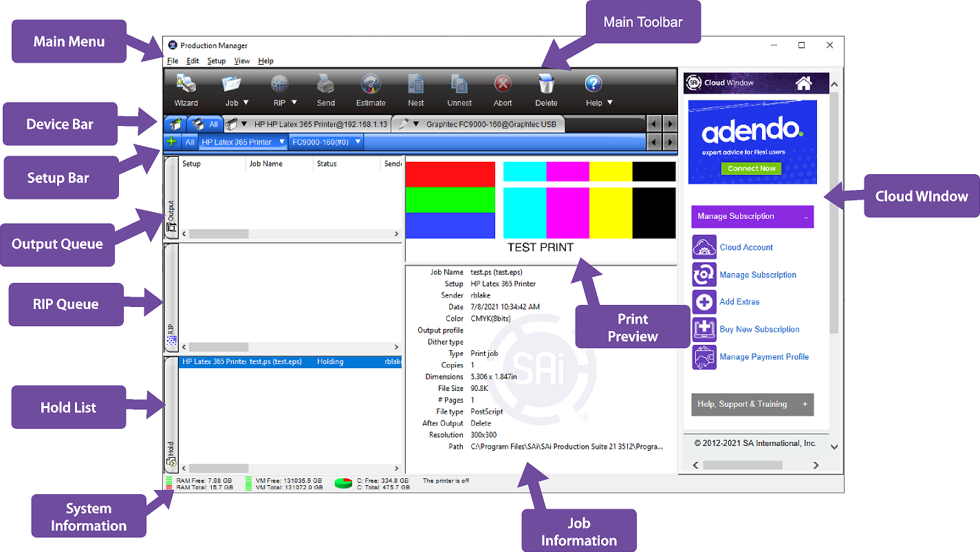Image resolution: width=980 pixels, height=552 pixels.
Task: Launch the Wizard tool in toolbar
Action: 186,84
